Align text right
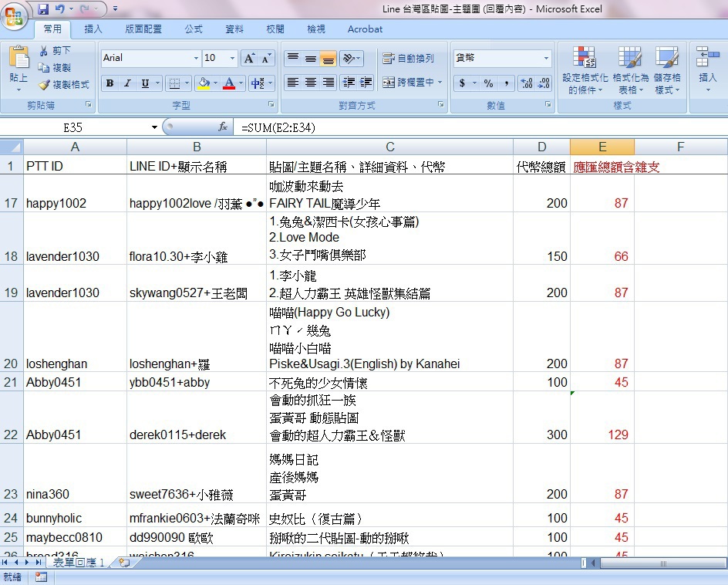Screen dimensions: 728x585 (329, 83)
